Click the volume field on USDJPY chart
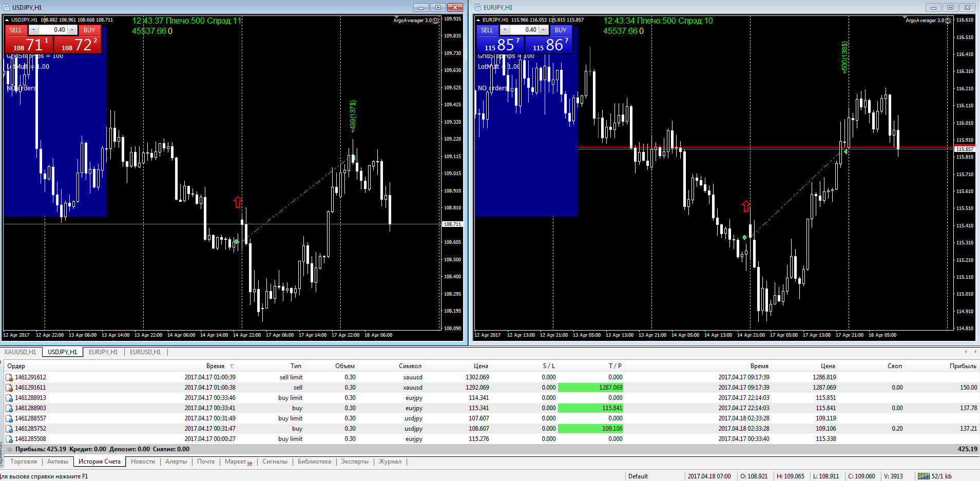Screen dimensions: 980x481 point(53,30)
